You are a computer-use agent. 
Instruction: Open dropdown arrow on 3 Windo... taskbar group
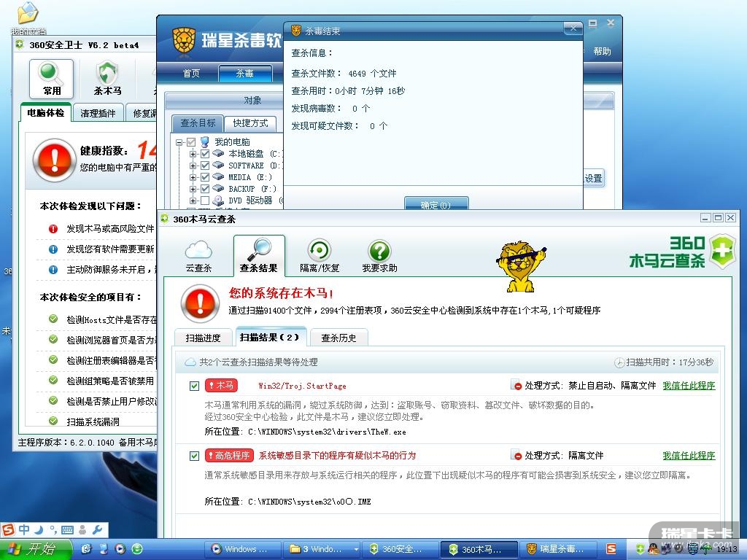356,550
